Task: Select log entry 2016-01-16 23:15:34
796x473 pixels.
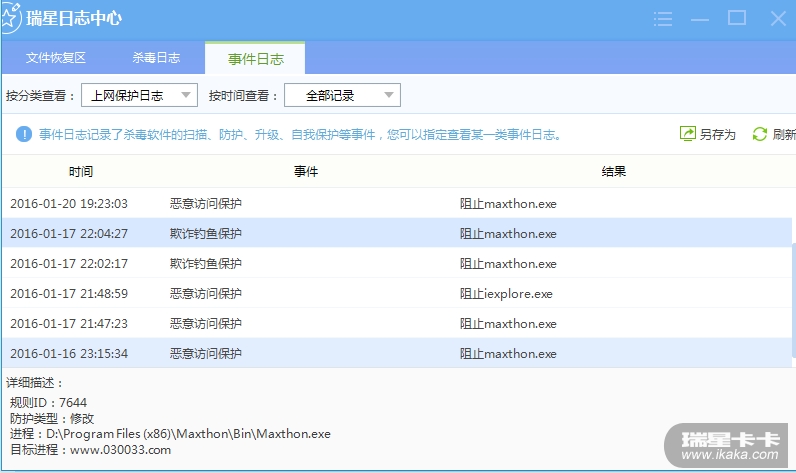Action: tap(397, 353)
